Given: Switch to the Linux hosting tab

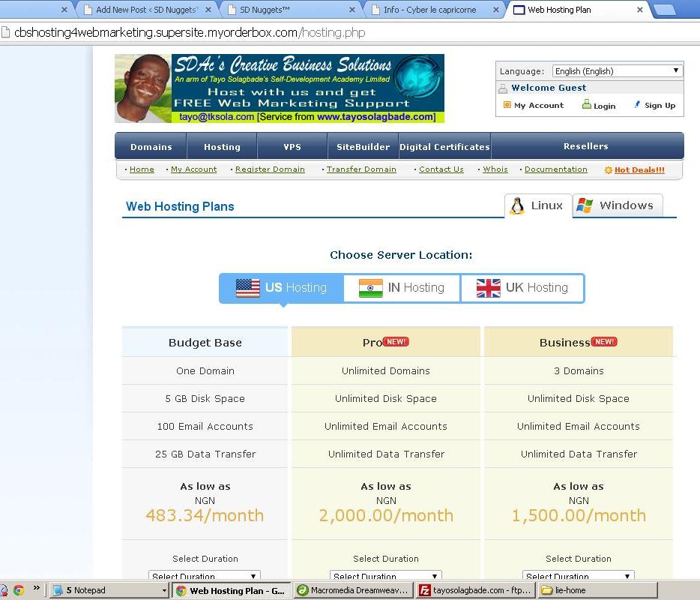Looking at the screenshot, I should click(x=538, y=205).
